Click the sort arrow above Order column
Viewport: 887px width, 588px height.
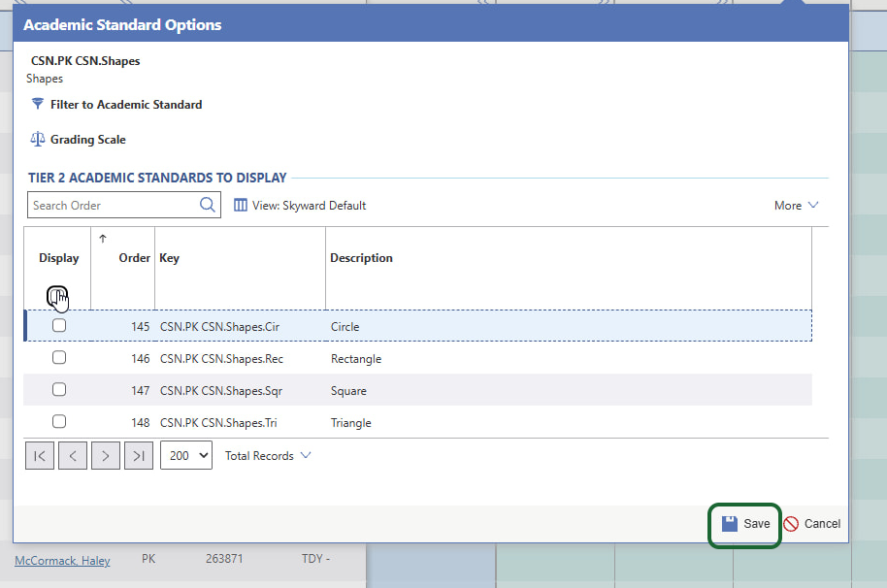point(103,239)
